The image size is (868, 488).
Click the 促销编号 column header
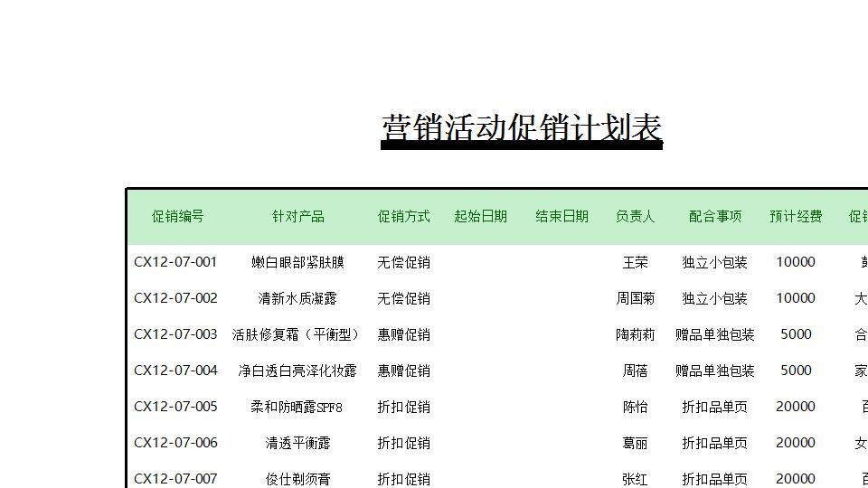coord(178,216)
